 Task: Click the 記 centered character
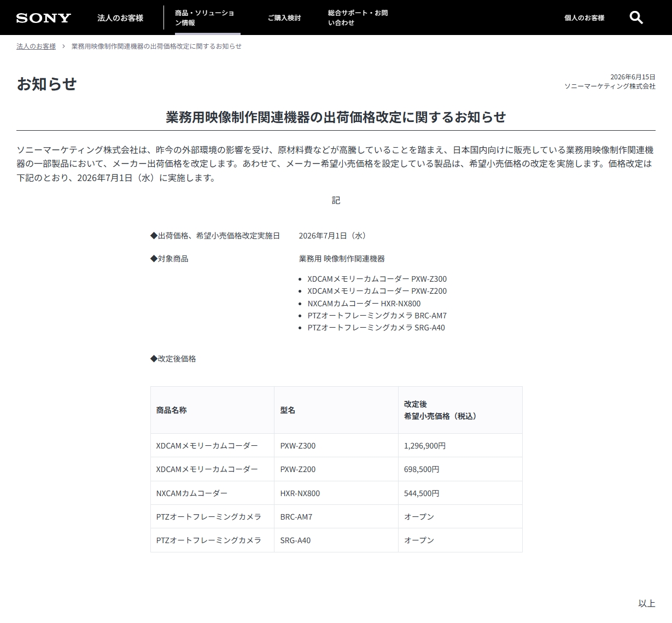click(336, 200)
